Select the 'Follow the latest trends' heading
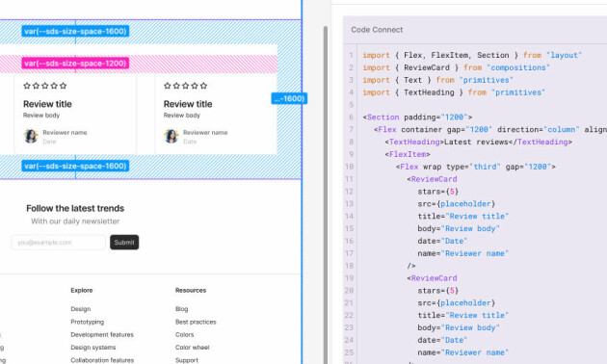 click(75, 208)
